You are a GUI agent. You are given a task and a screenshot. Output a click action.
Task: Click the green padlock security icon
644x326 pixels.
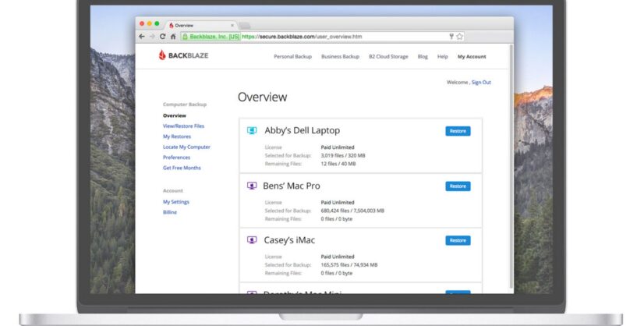pyautogui.click(x=186, y=37)
